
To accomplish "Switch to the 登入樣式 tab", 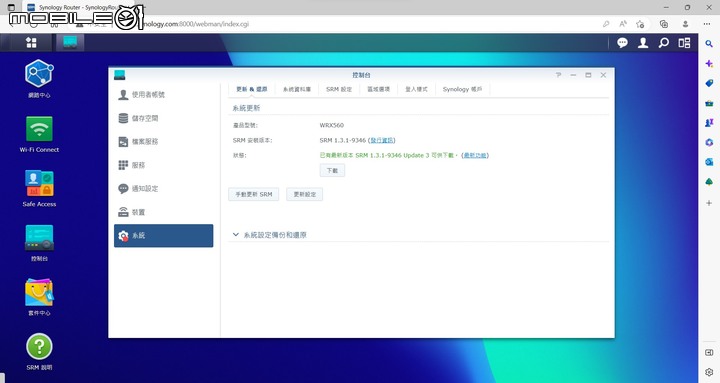I will [416, 89].
